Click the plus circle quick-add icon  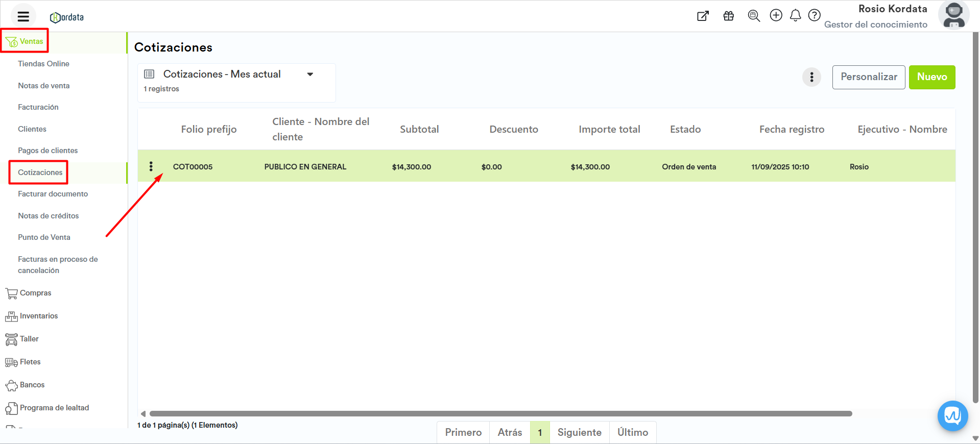(x=776, y=15)
